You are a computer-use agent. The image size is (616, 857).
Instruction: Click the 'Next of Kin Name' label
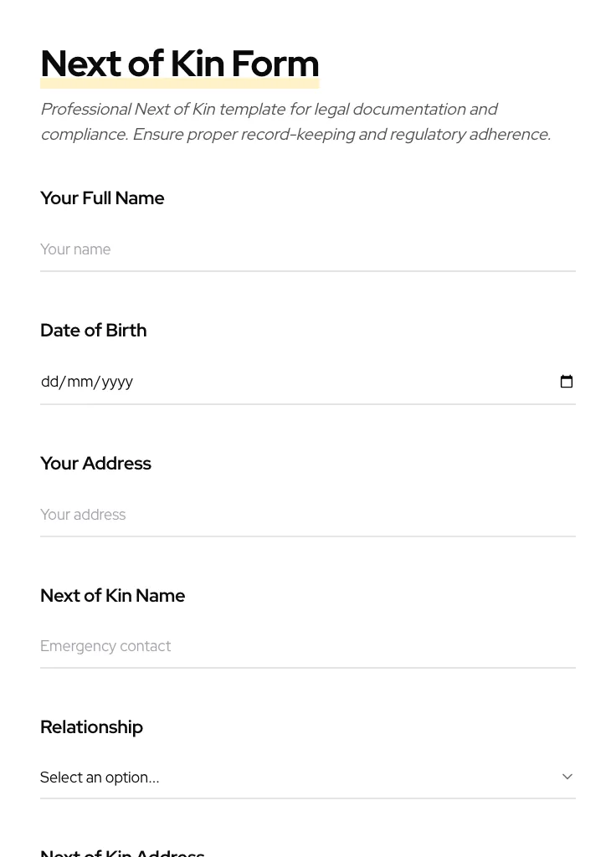pos(112,596)
